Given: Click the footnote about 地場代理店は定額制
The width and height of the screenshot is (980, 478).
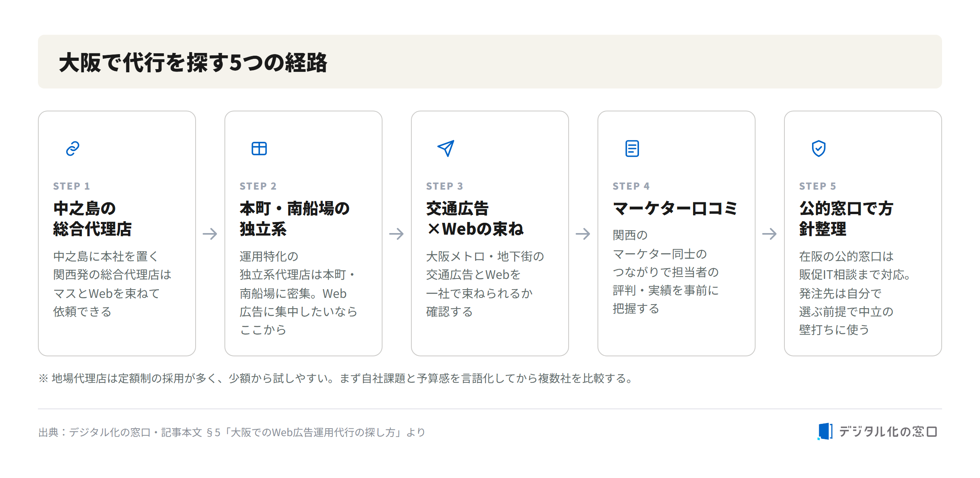Looking at the screenshot, I should [x=336, y=378].
